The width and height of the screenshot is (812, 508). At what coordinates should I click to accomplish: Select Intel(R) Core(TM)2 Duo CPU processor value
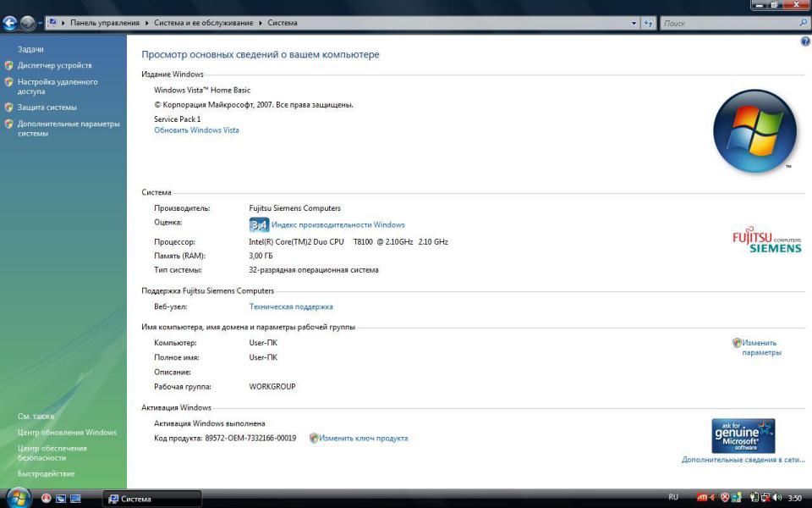point(348,241)
